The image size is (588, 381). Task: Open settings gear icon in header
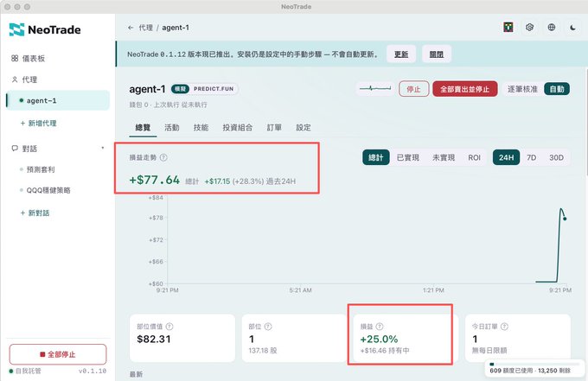tap(529, 28)
